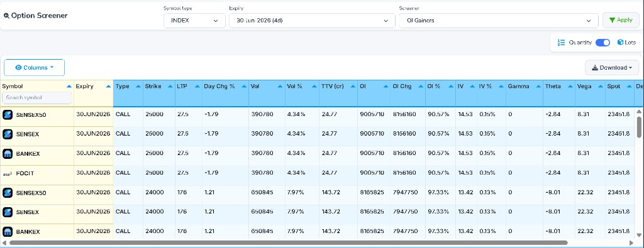Sort by the IV % column arrow
Screen dimensions: 644x248
click(x=501, y=87)
